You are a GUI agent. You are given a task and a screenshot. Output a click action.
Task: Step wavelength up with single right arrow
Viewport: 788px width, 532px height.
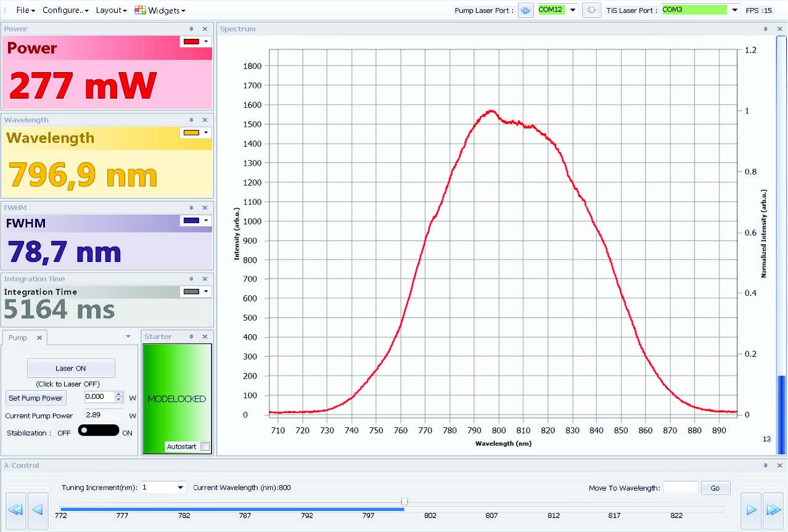click(751, 510)
